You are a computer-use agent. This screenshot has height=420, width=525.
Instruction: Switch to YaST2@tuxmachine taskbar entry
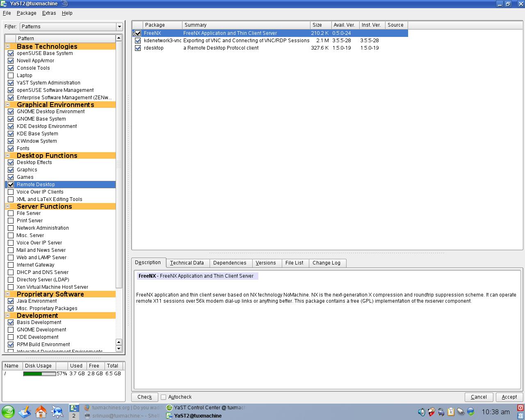coord(205,415)
